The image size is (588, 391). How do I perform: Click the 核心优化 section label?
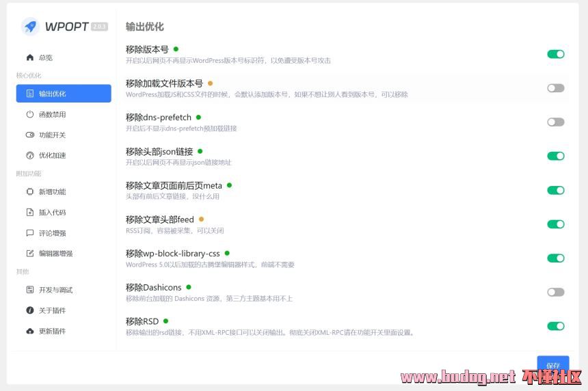coord(29,75)
